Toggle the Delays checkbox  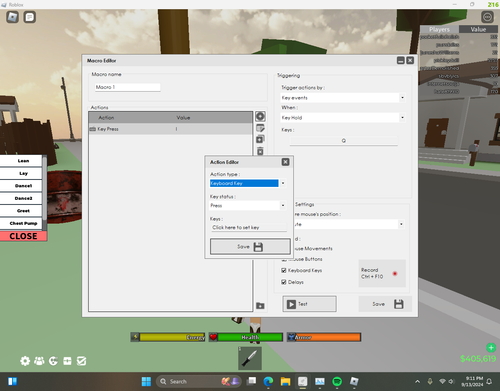(284, 282)
